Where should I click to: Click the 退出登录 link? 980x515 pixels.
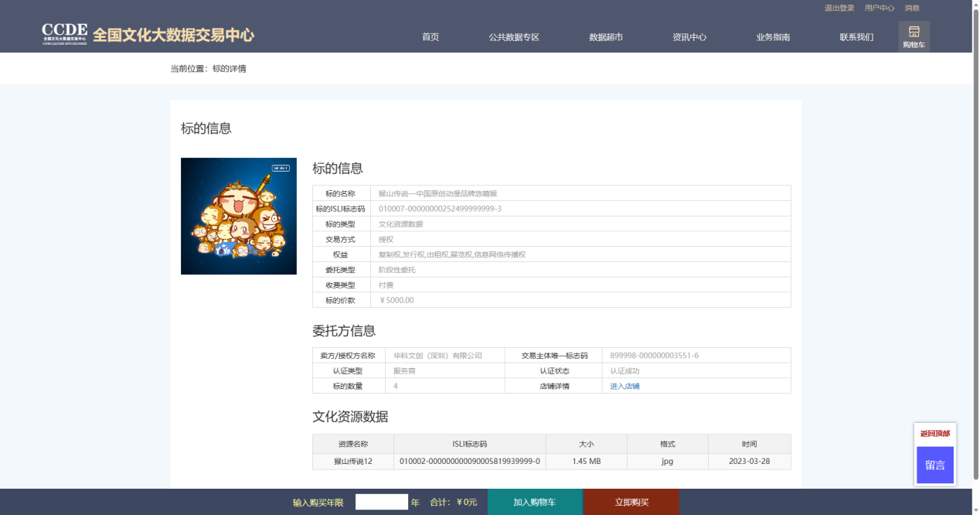point(839,8)
